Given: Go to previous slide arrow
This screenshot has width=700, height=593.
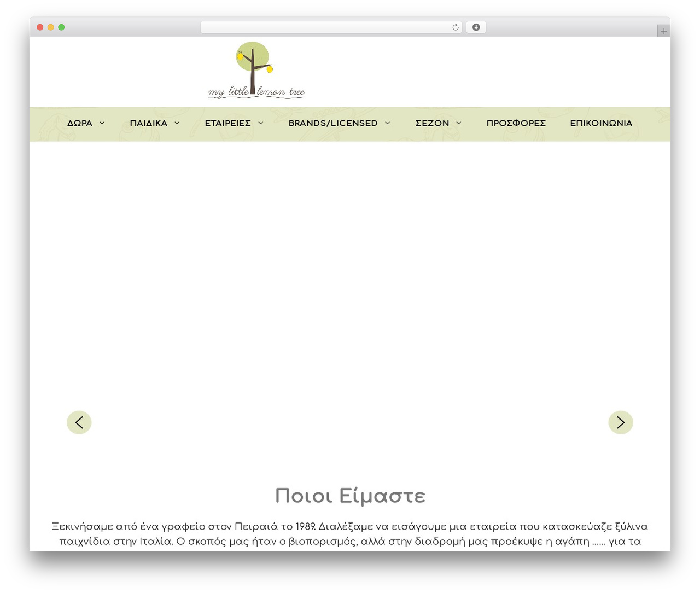Looking at the screenshot, I should coord(79,422).
